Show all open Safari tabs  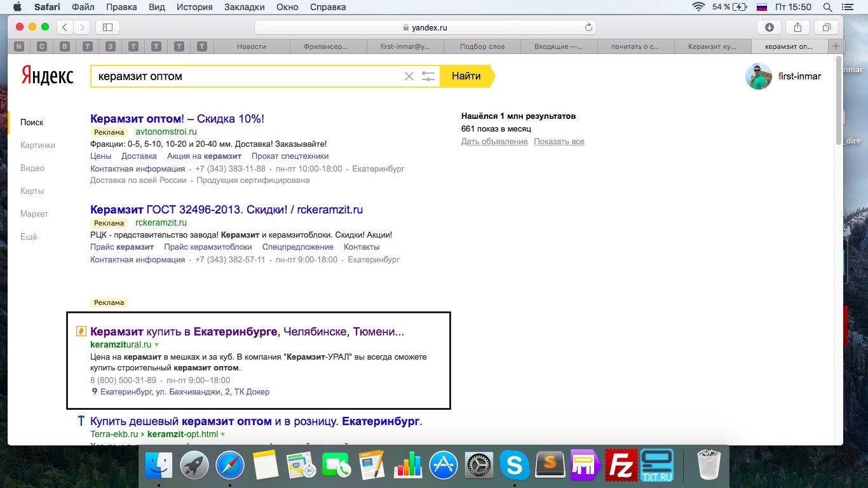coord(827,27)
